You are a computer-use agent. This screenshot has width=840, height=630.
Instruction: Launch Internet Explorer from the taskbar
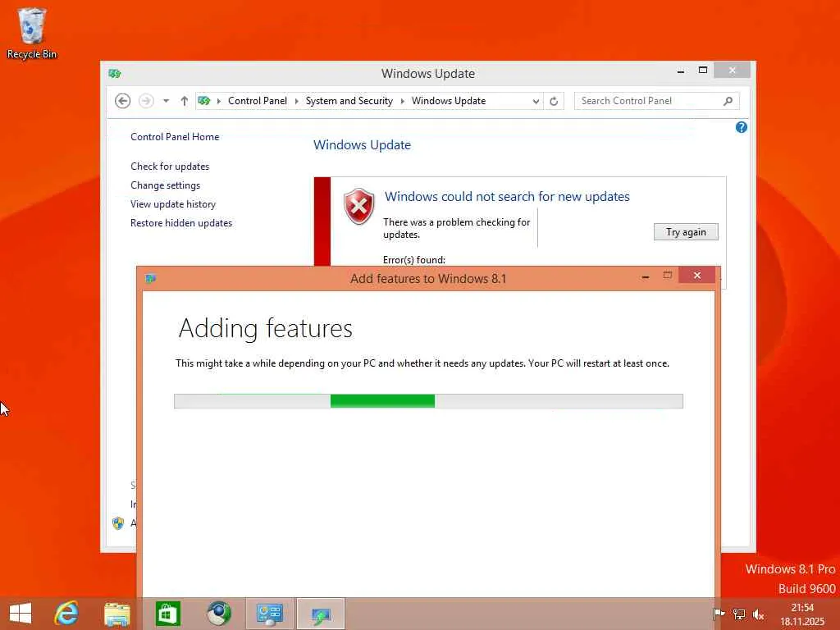(x=66, y=614)
